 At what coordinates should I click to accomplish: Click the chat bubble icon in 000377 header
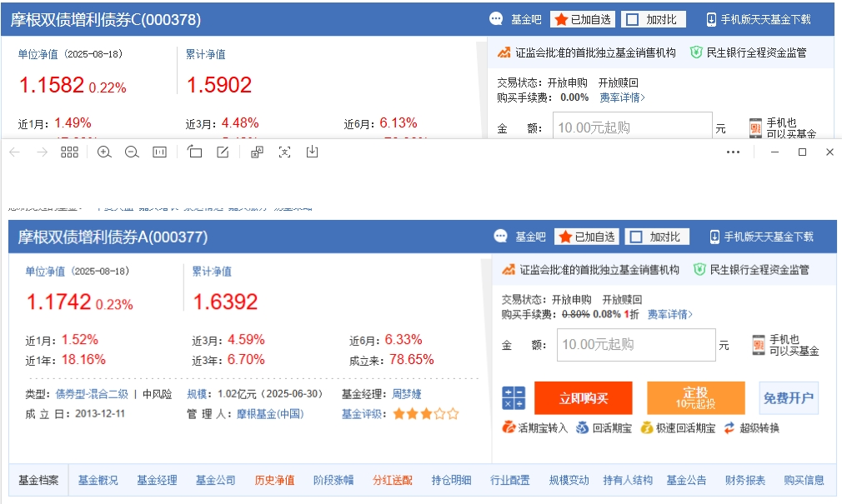pos(500,236)
